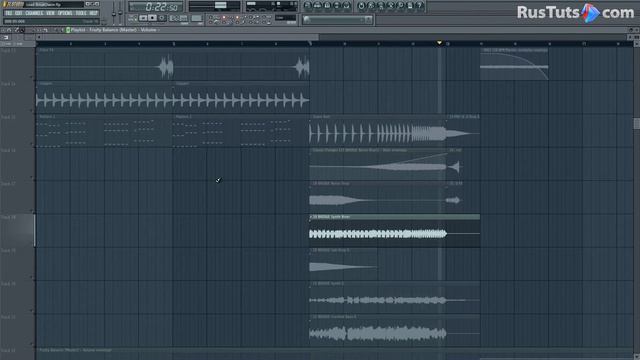Image resolution: width=640 pixels, height=360 pixels.
Task: Open the piano roll shortcut icon
Action: click(x=327, y=6)
